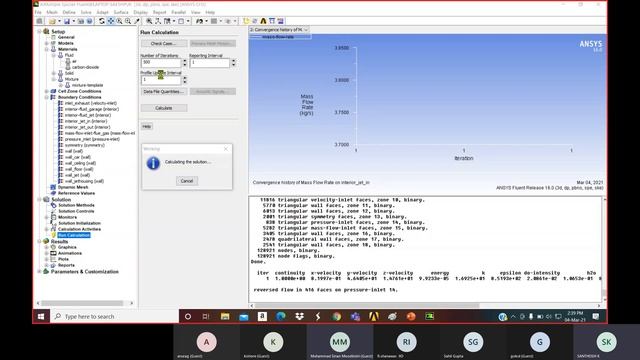Click the Setup node icon in the tree
The image size is (640, 360).
coord(46,31)
